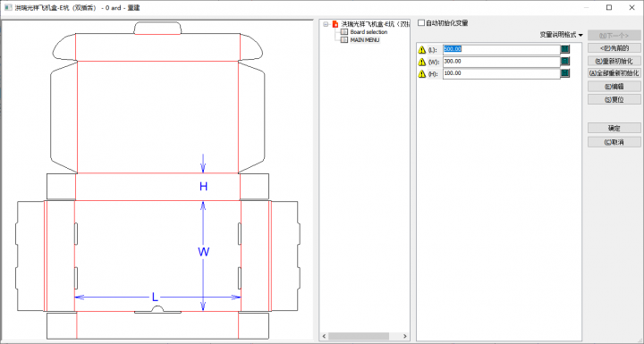Collapse the root tree node
This screenshot has height=344, width=644.
[x=326, y=24]
